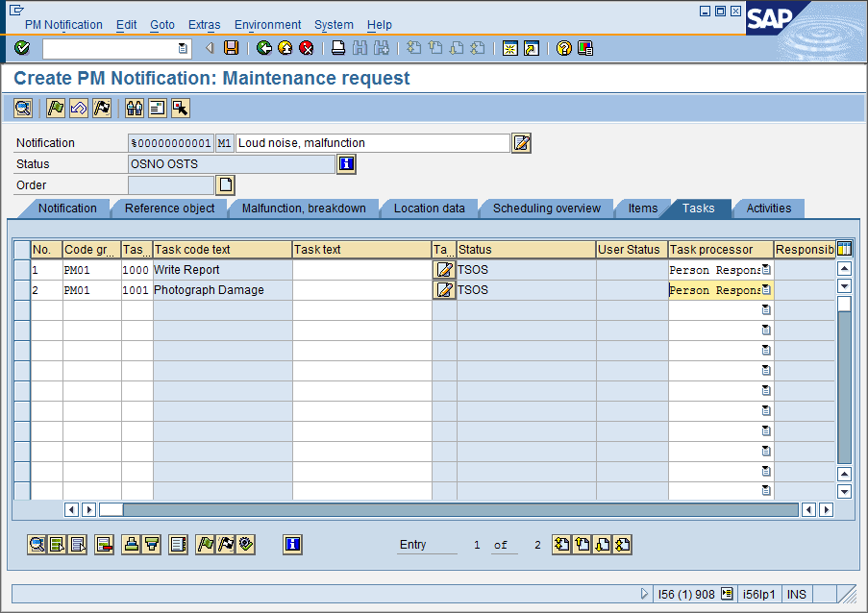Image resolution: width=868 pixels, height=613 pixels.
Task: Click the Action log document icon
Action: 158,108
